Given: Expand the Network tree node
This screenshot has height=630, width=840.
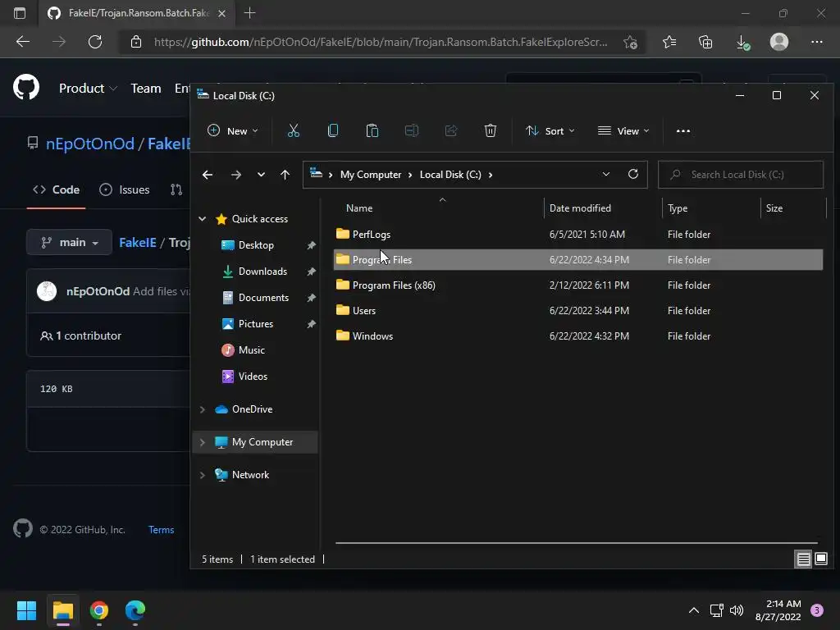Looking at the screenshot, I should click(x=203, y=475).
